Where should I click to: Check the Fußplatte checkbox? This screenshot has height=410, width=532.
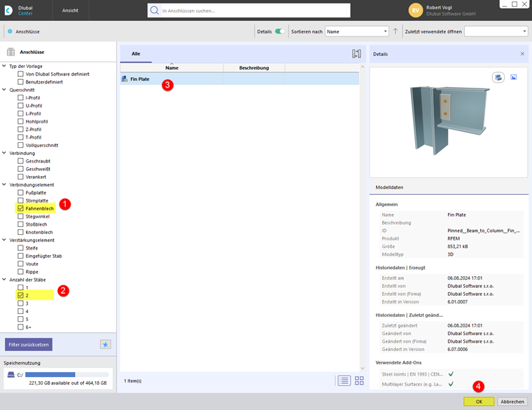coord(20,193)
